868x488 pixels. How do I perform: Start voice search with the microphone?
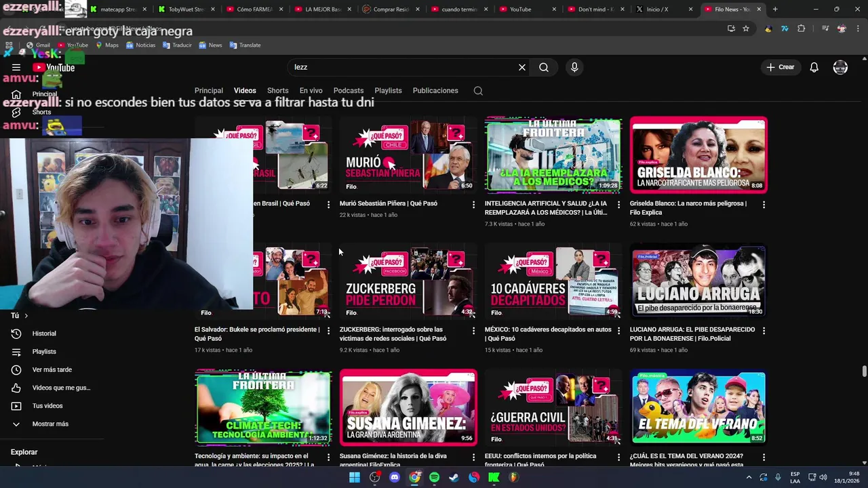tap(574, 67)
